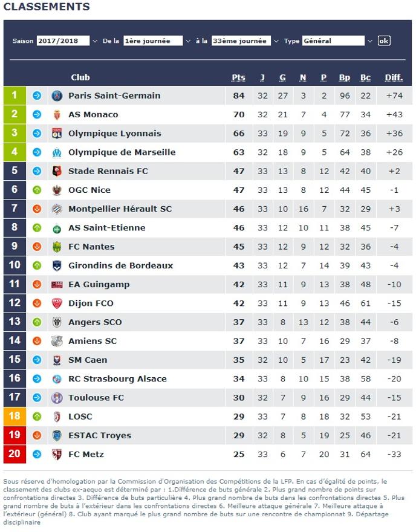This screenshot has width=416, height=532.
Task: Click the Pts column header
Action: click(x=238, y=77)
